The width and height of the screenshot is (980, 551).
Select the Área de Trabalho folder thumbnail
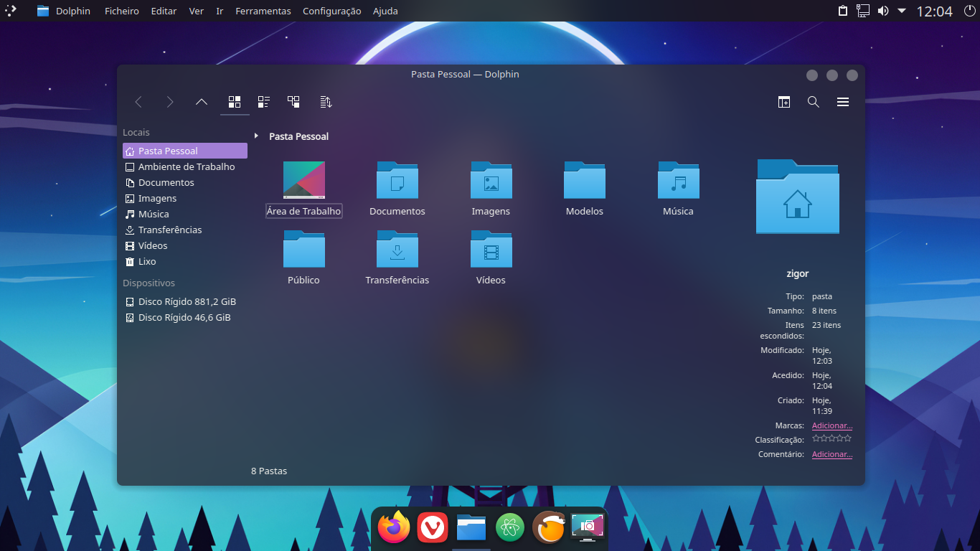304,180
